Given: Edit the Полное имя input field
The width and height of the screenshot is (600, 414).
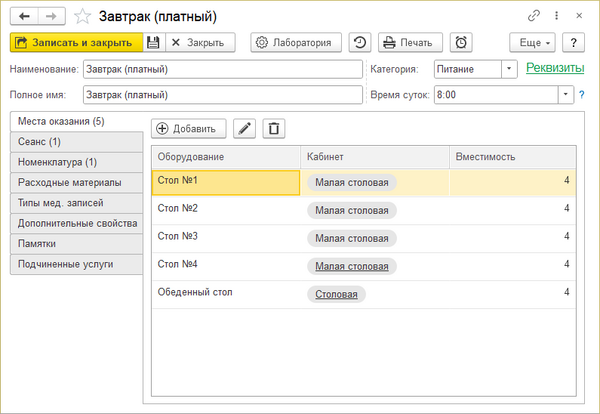Looking at the screenshot, I should click(223, 95).
